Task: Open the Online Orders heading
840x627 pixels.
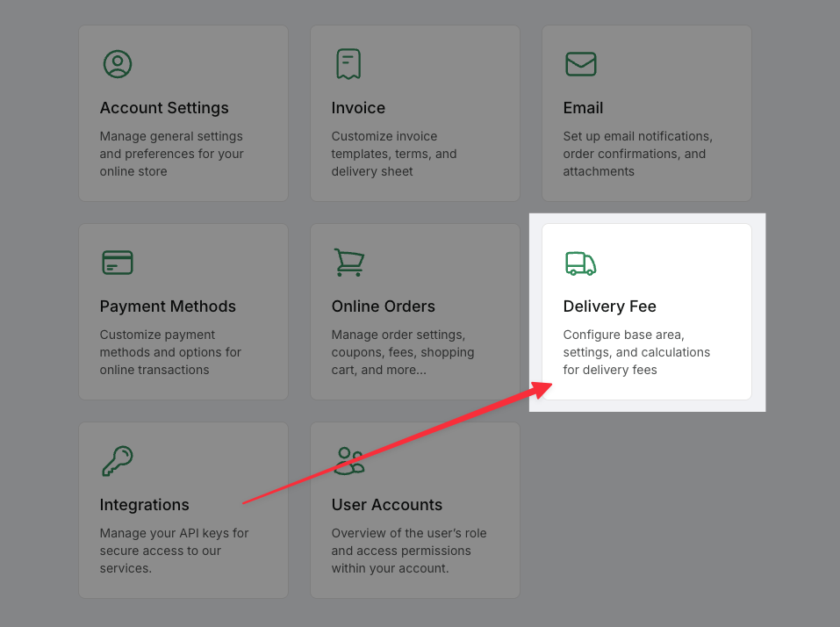Action: (x=383, y=306)
